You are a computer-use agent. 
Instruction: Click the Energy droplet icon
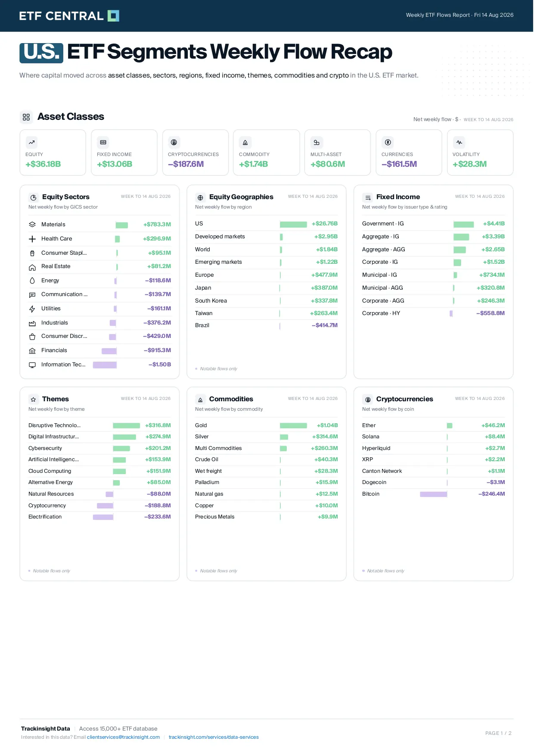coord(32,281)
